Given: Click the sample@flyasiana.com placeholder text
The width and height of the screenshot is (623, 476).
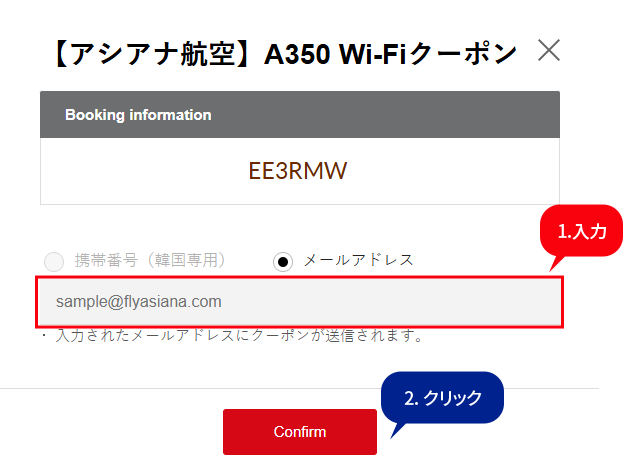Looking at the screenshot, I should (x=139, y=301).
